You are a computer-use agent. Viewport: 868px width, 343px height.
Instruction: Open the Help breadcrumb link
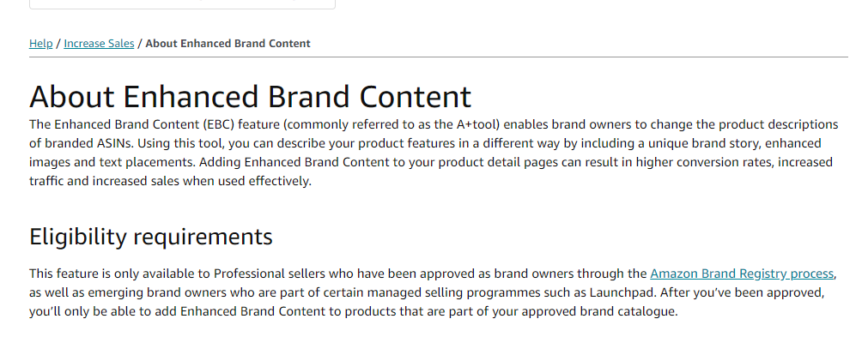click(41, 43)
